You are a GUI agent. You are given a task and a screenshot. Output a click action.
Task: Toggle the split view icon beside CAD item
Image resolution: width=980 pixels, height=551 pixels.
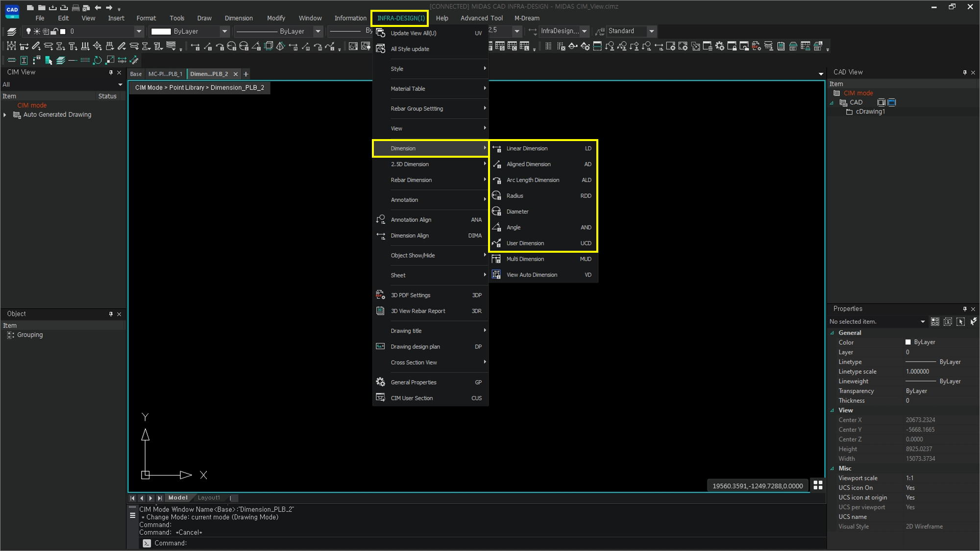coord(881,102)
